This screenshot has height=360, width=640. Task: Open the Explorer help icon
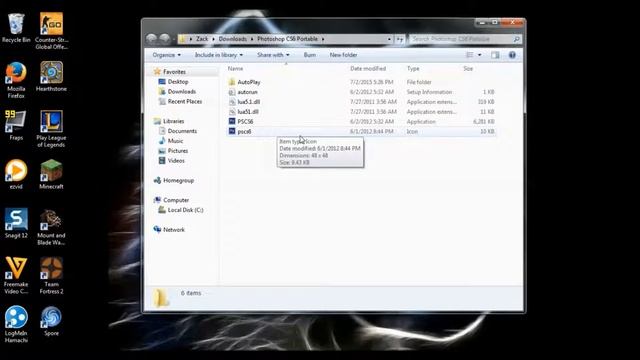click(512, 55)
